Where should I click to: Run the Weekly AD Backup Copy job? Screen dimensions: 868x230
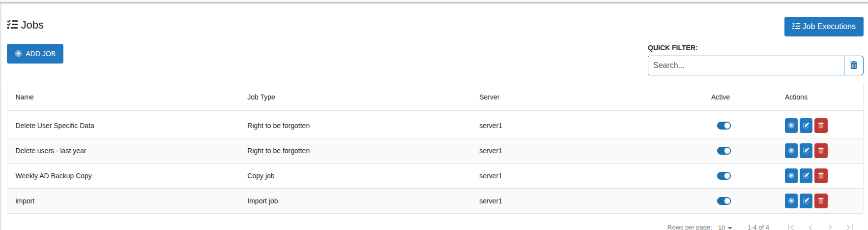tap(791, 176)
